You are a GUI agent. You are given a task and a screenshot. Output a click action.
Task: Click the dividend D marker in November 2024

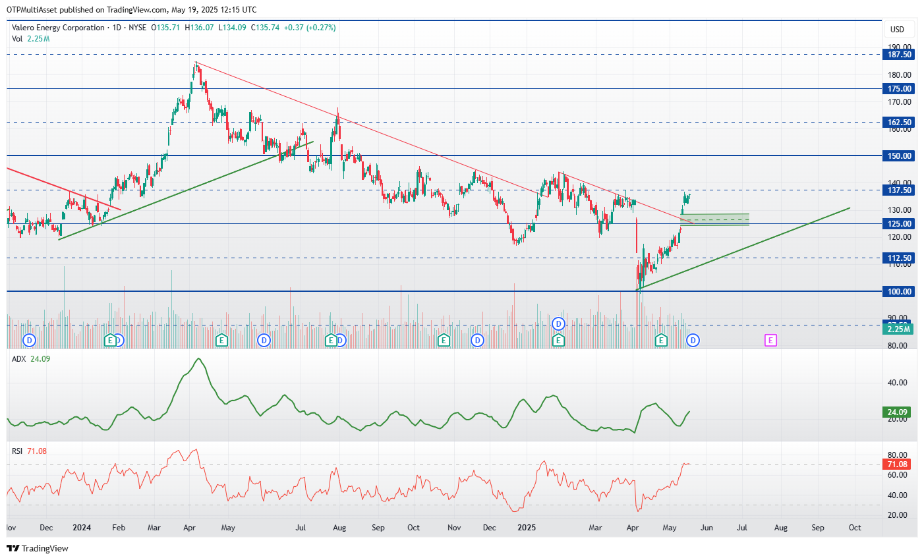point(477,340)
